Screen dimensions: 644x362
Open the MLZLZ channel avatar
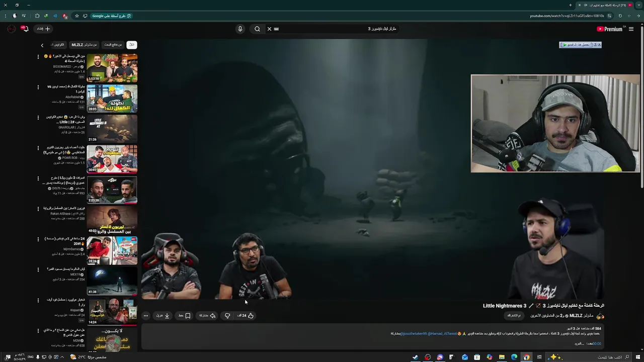(600, 316)
